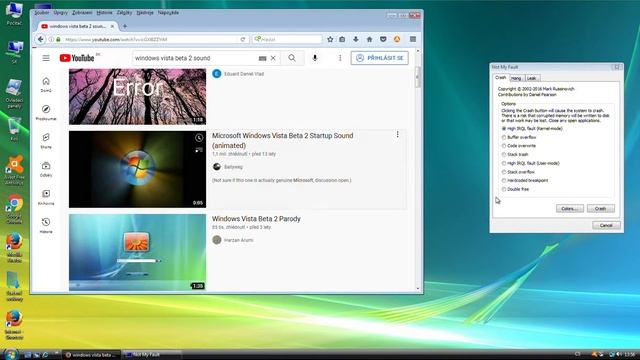640x360 pixels.
Task: Run search with YouTube magnifier button
Action: pos(292,58)
